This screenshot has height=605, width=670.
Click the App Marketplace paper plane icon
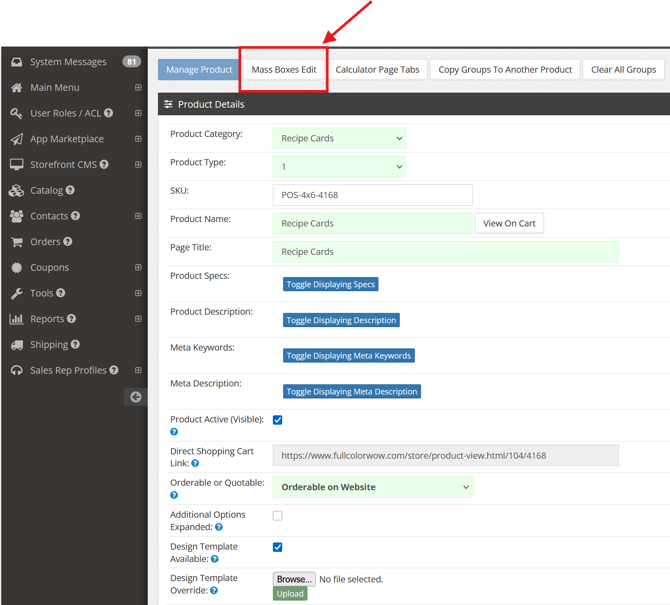click(17, 139)
